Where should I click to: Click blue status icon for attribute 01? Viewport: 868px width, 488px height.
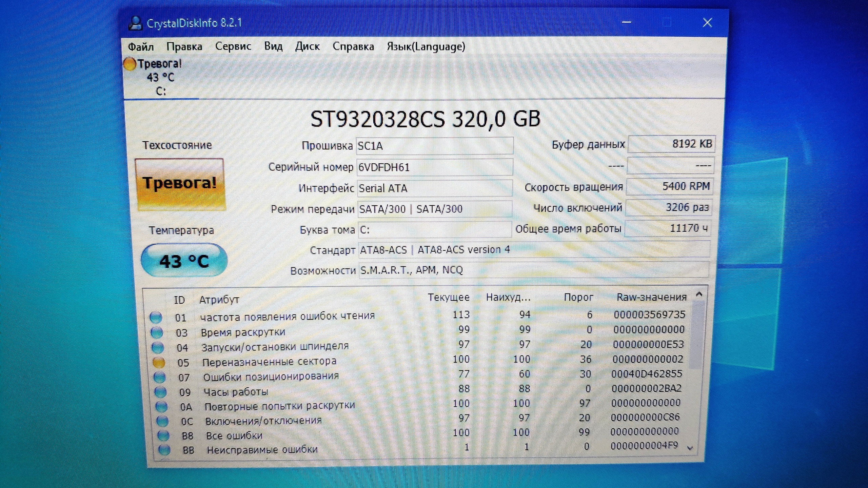[x=156, y=318]
